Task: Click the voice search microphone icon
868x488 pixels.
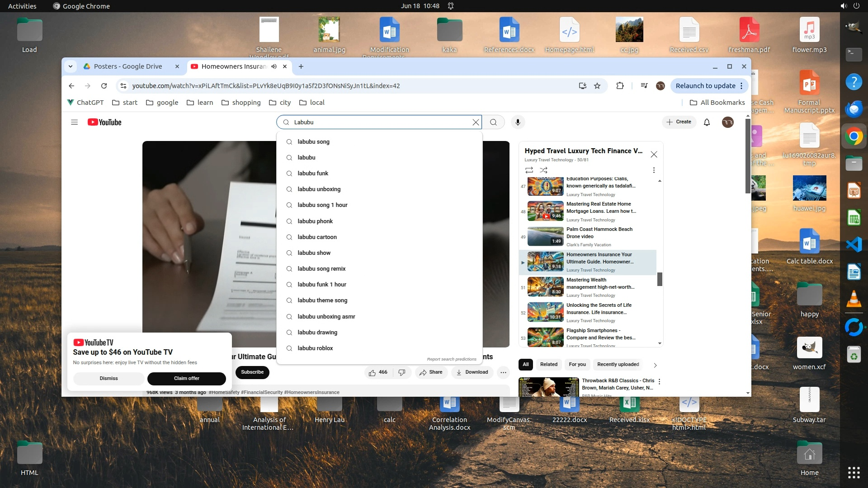Action: click(x=518, y=122)
